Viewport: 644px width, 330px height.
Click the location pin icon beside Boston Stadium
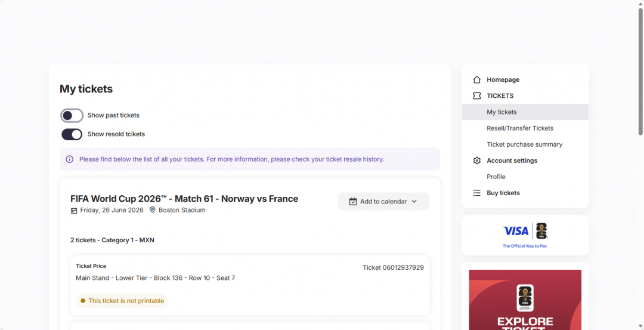(153, 210)
